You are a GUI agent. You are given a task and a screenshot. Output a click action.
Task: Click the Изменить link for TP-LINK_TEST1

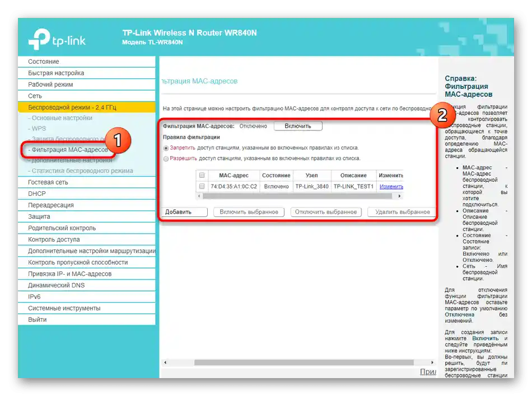[391, 187]
